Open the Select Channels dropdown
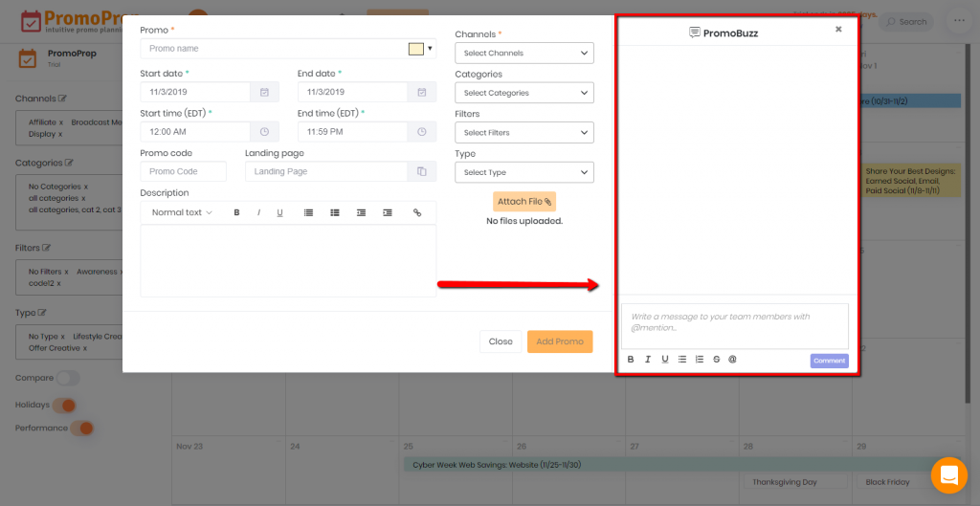Image resolution: width=980 pixels, height=506 pixels. pyautogui.click(x=524, y=54)
